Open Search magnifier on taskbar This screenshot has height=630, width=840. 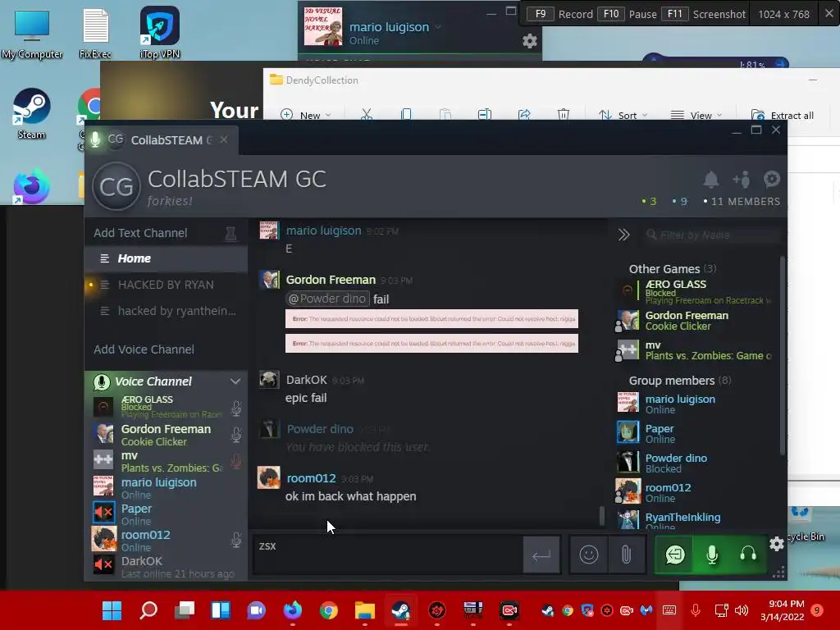(148, 610)
